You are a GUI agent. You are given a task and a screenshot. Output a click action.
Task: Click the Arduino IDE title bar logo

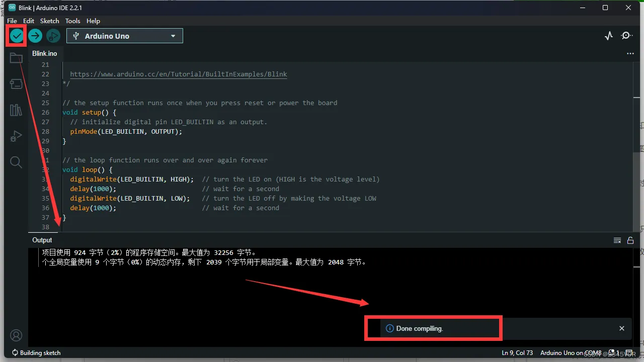coord(12,8)
